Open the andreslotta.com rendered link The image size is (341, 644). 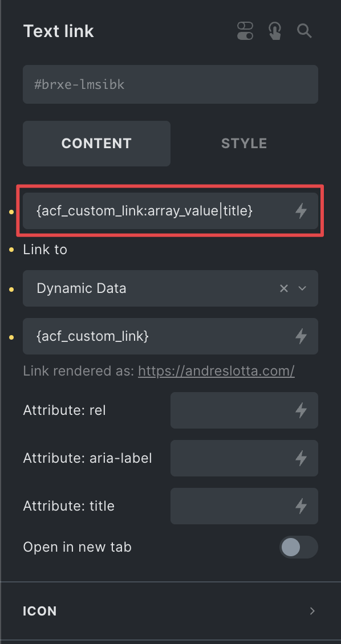click(x=216, y=371)
